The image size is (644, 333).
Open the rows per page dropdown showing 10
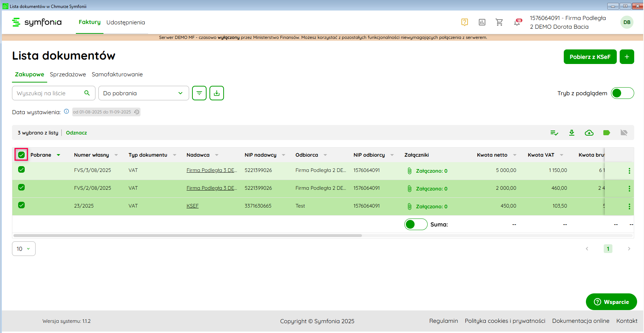(x=24, y=249)
